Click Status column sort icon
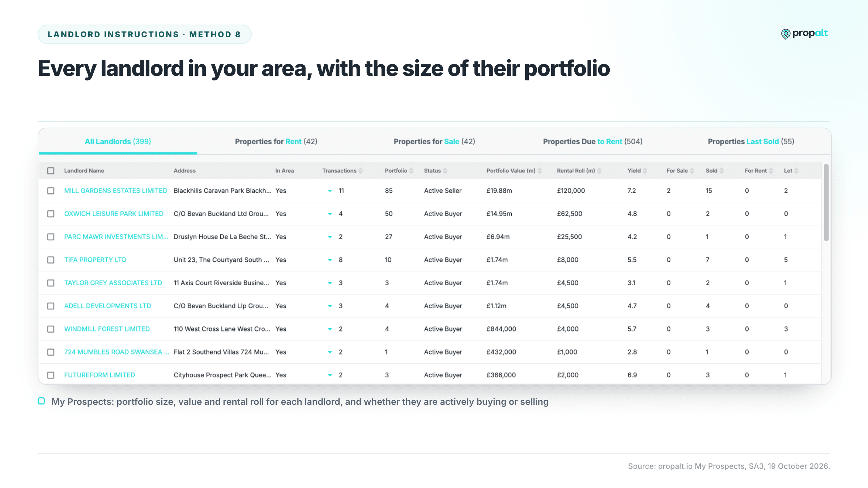This screenshot has width=868, height=488. pos(445,171)
